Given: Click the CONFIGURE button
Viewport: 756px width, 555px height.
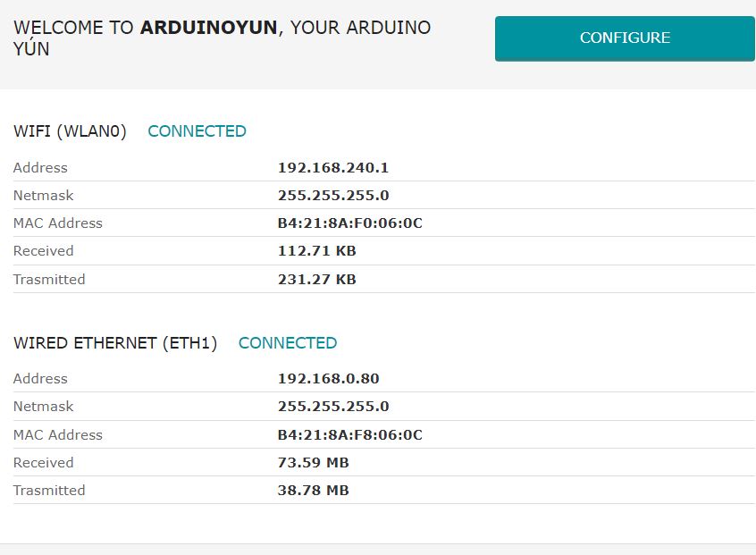Looking at the screenshot, I should coord(625,38).
